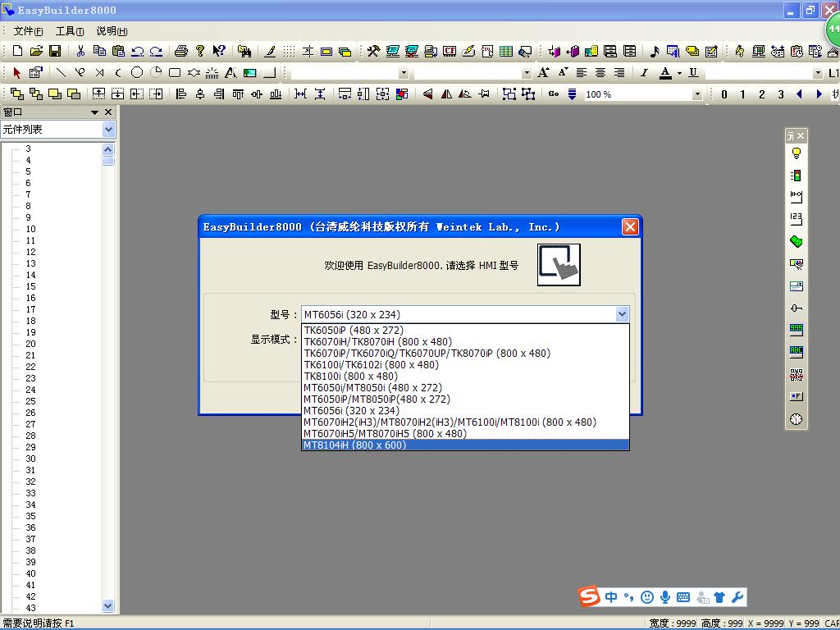Click the traffic light word lamp icon
840x630 pixels.
tap(796, 176)
